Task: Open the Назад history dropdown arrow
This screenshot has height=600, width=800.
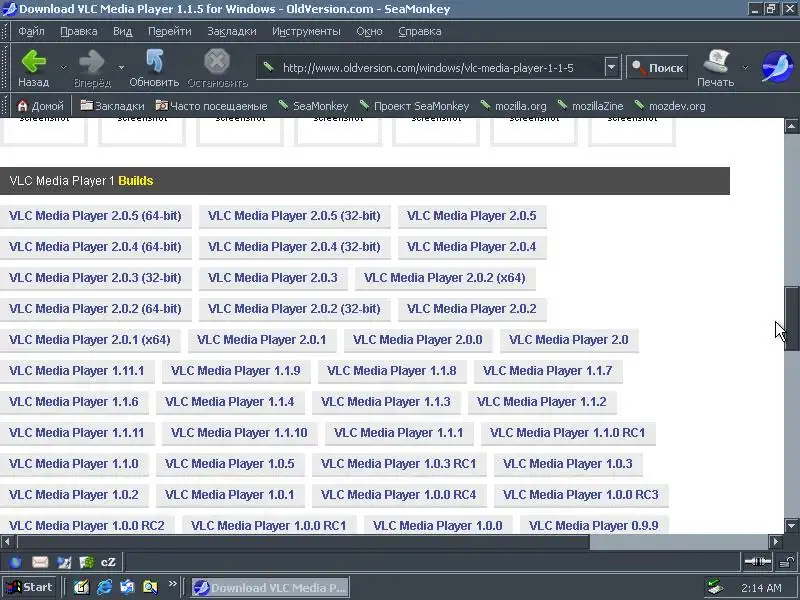Action: (x=63, y=67)
